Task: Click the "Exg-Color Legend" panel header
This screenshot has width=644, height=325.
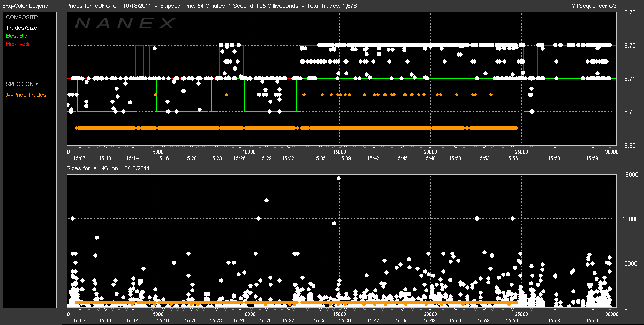Action: (x=25, y=6)
